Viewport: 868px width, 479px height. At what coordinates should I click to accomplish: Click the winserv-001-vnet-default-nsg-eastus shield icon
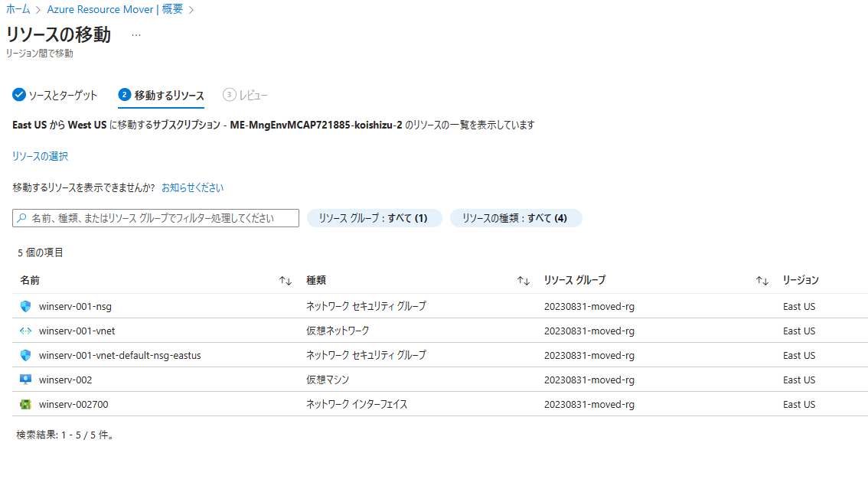[25, 355]
